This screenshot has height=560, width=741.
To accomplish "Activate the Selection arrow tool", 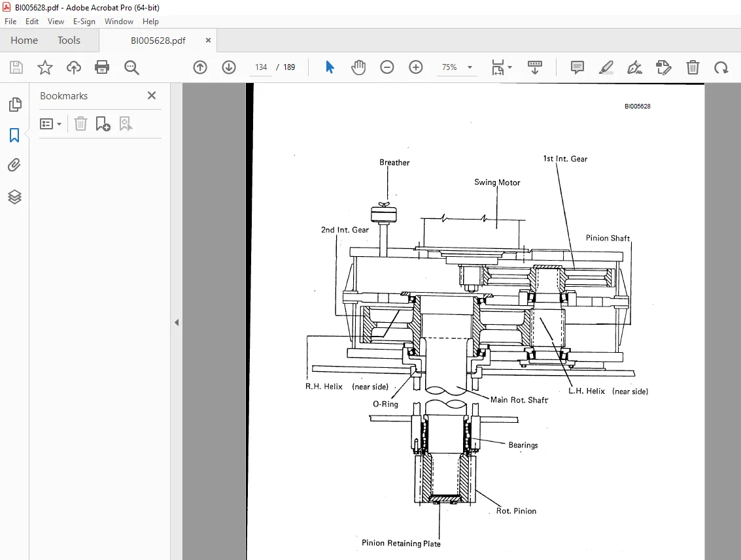I will pos(330,67).
